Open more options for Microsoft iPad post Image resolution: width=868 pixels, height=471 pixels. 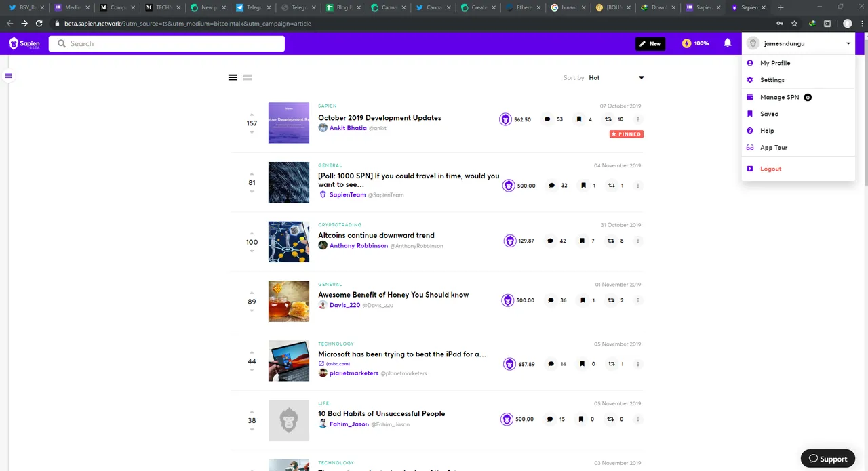pyautogui.click(x=638, y=364)
